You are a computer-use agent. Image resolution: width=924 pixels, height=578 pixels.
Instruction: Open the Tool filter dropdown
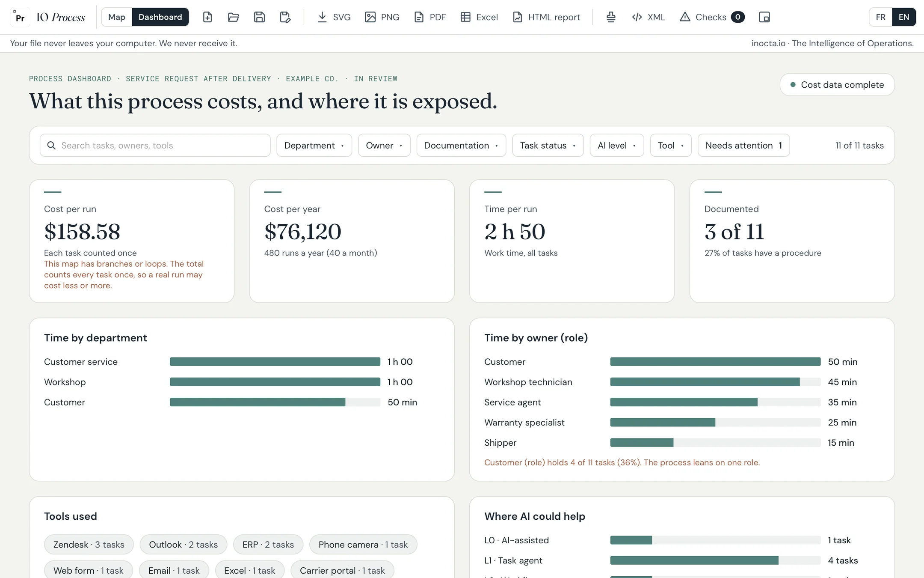670,146
